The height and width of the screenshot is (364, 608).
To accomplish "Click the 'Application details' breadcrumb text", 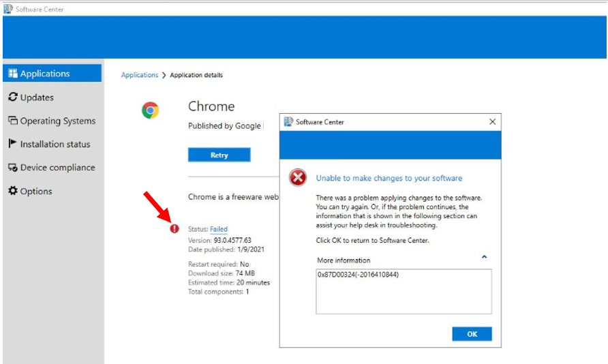I will tap(196, 75).
